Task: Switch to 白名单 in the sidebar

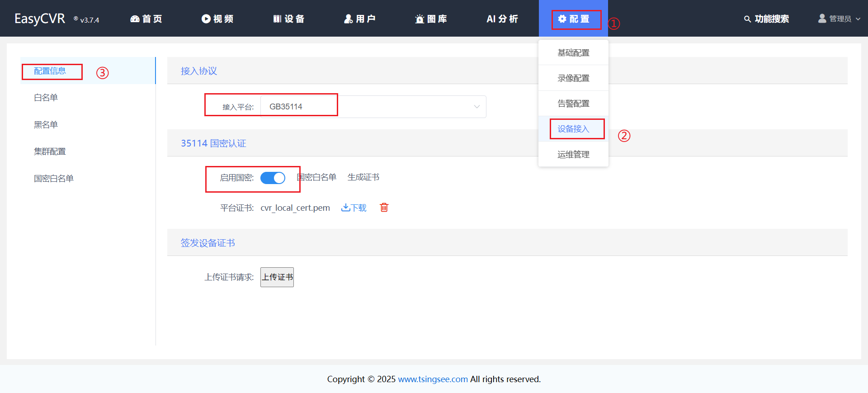Action: coord(46,98)
